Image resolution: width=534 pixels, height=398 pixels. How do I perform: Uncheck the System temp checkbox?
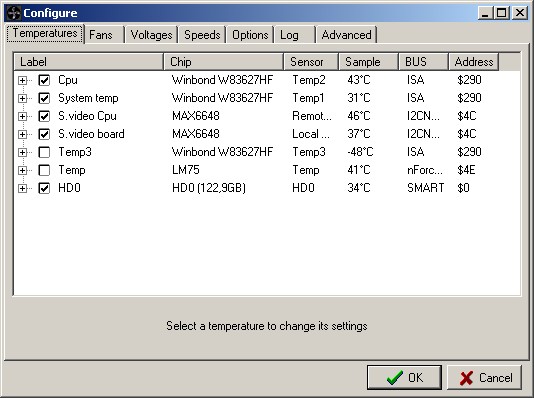44,98
